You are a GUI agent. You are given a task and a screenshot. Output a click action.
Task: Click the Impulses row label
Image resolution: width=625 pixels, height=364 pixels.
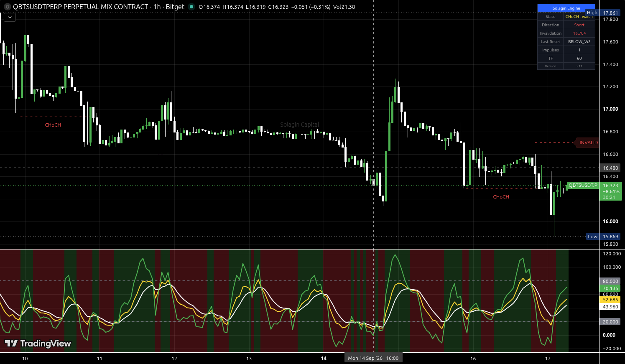pyautogui.click(x=551, y=50)
